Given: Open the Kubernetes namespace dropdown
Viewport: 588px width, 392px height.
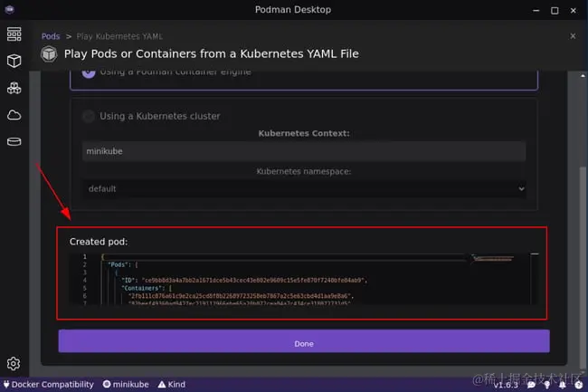Looking at the screenshot, I should click(304, 188).
